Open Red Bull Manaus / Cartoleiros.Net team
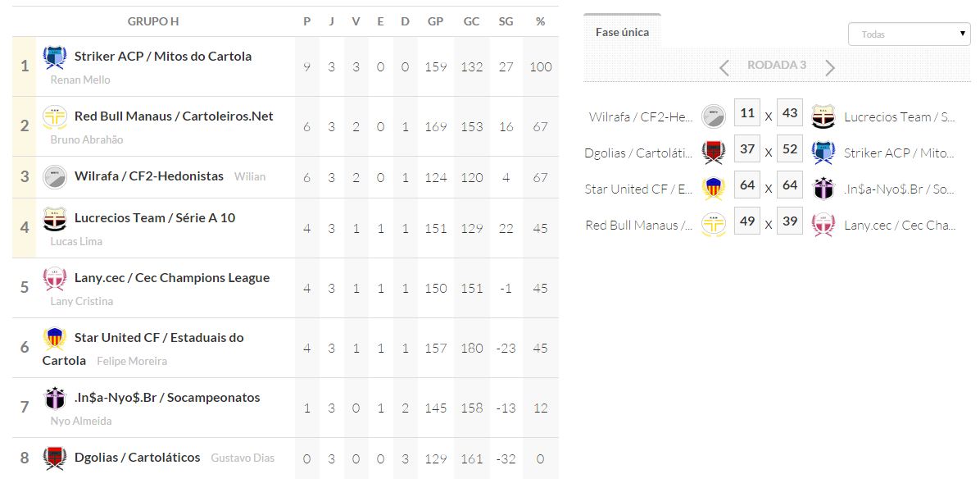The image size is (980, 488). pyautogui.click(x=174, y=116)
